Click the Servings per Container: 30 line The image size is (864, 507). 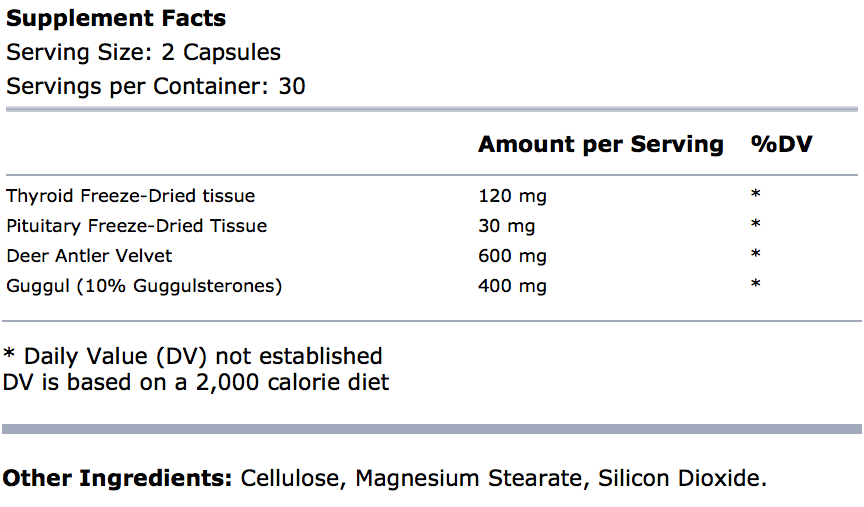tap(156, 86)
